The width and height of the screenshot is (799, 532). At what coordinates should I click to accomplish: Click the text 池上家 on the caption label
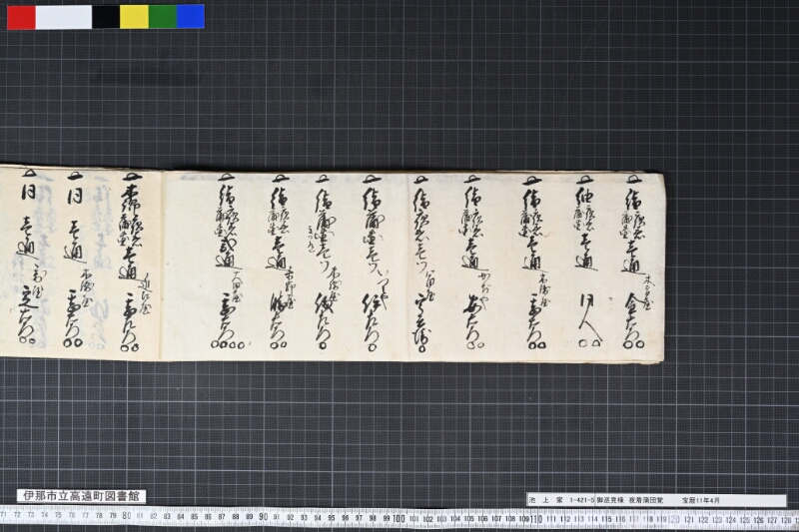545,500
